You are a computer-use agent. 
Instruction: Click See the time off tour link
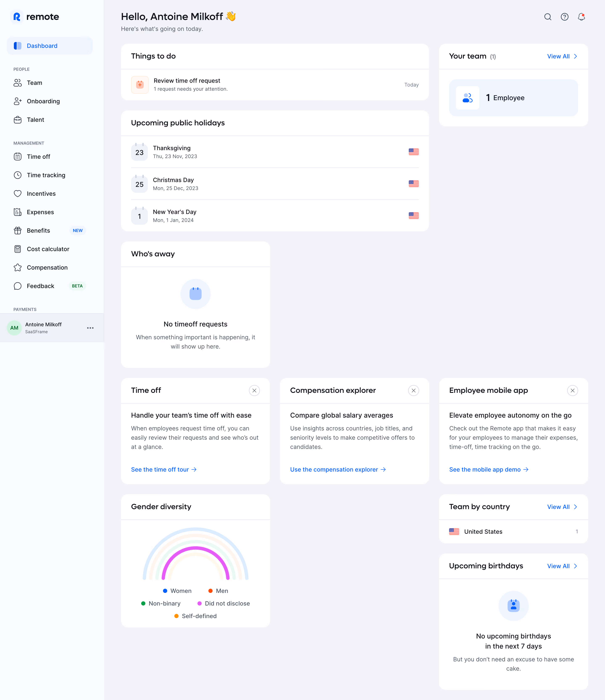(164, 470)
